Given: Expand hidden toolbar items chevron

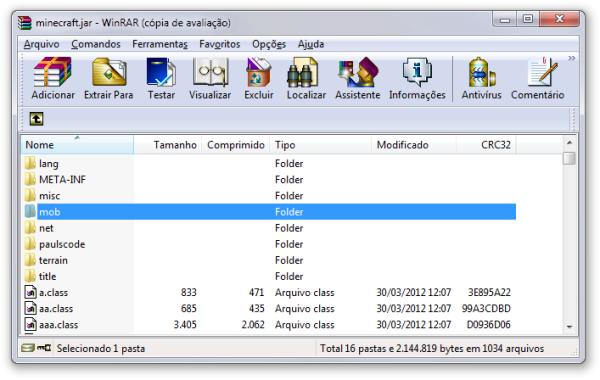Looking at the screenshot, I should click(571, 58).
